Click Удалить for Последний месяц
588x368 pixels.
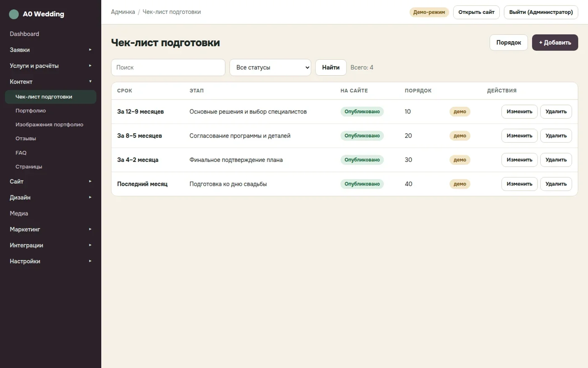click(x=556, y=184)
